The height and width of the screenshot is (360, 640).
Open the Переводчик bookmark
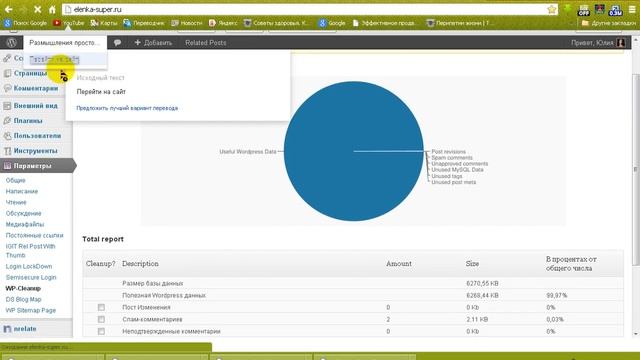coord(144,23)
